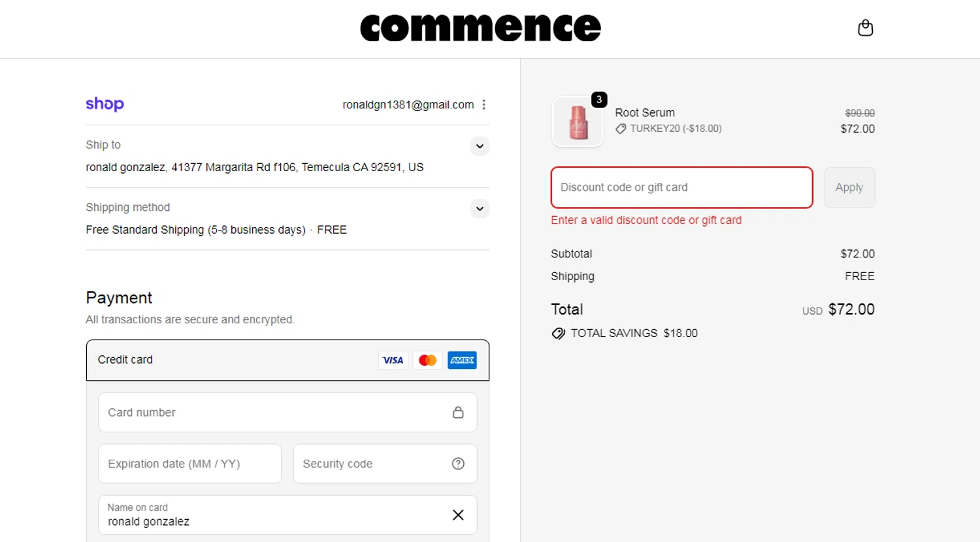This screenshot has height=542, width=980.
Task: Open the shopping bag cart icon
Action: (x=865, y=27)
